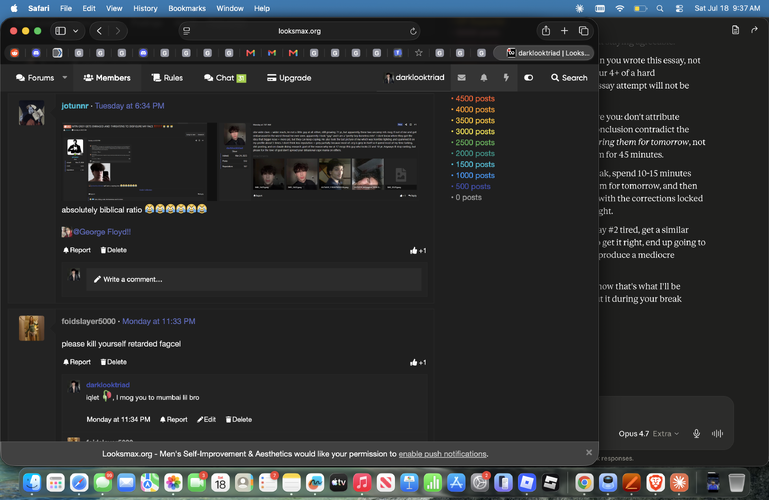This screenshot has width=769, height=500.
Task: Expand the sidebar dropdown chevron
Action: point(76,31)
